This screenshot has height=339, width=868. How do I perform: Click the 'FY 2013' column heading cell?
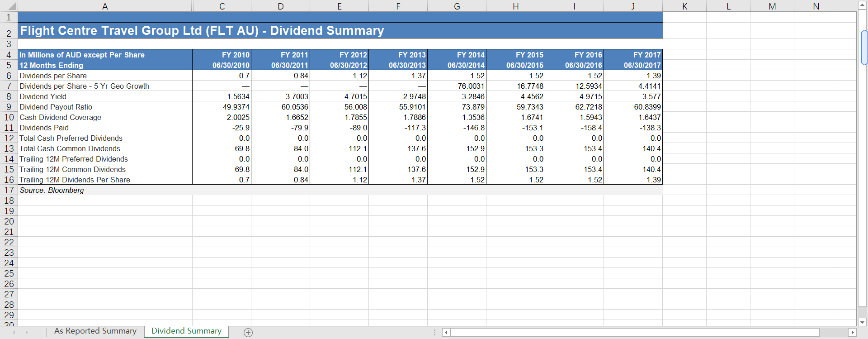[x=398, y=55]
